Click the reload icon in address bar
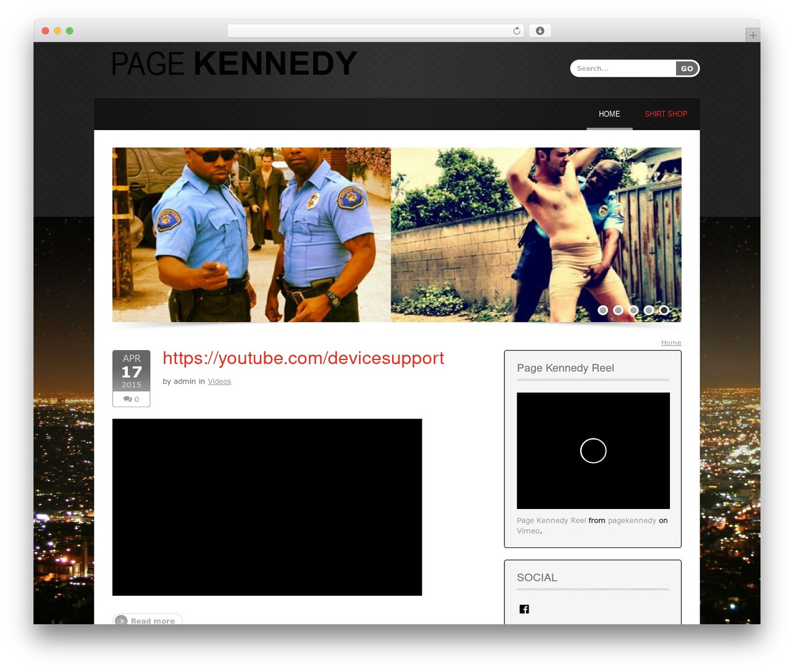This screenshot has width=794, height=672. [x=516, y=31]
